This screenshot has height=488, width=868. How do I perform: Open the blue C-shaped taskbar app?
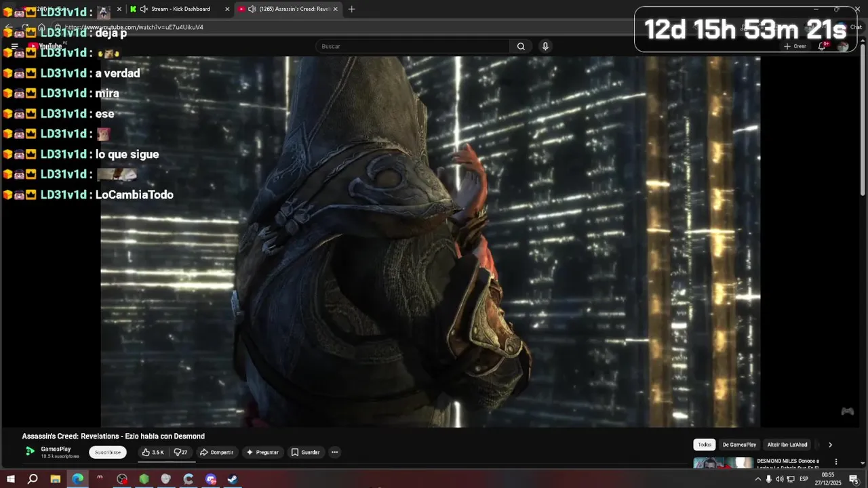coord(189,479)
